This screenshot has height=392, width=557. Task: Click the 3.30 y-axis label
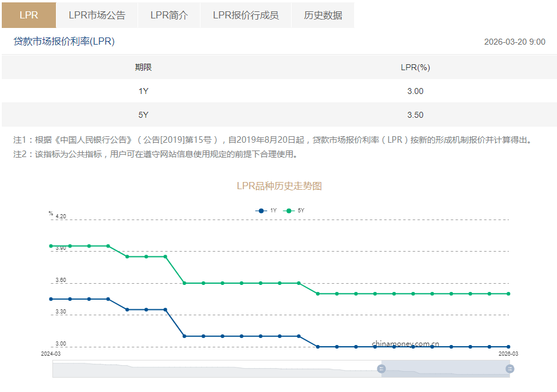61,311
